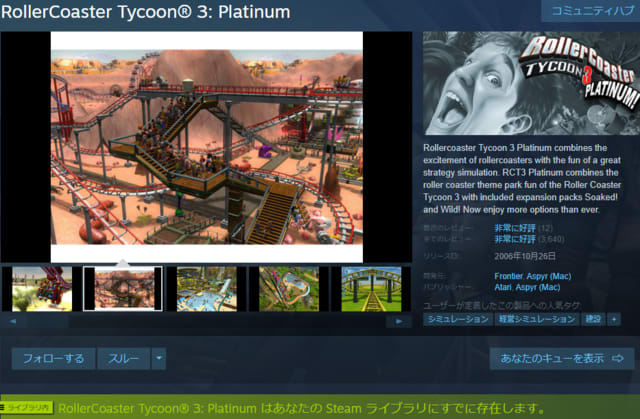Screen dimensions: 640x419
Task: Select the green park water slide thumbnail
Action: pos(289,289)
